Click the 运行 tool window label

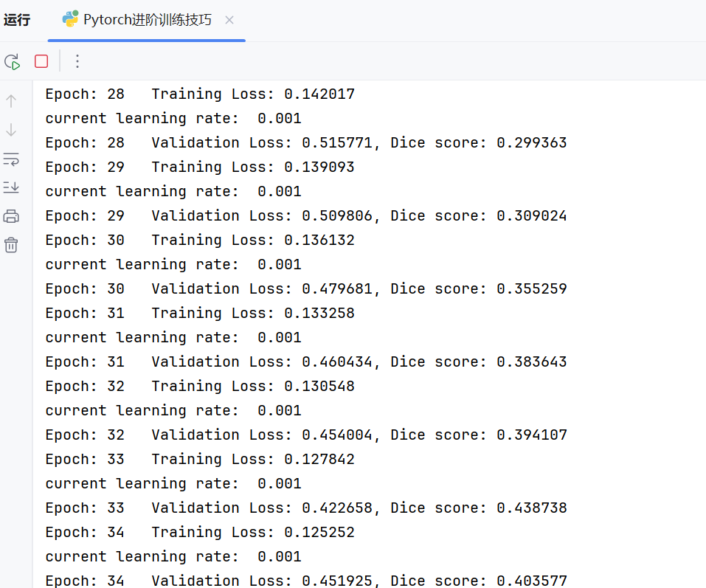click(17, 20)
